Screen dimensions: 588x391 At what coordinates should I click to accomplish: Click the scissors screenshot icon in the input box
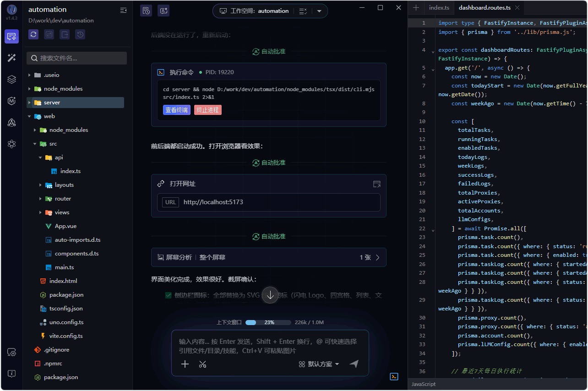(202, 364)
